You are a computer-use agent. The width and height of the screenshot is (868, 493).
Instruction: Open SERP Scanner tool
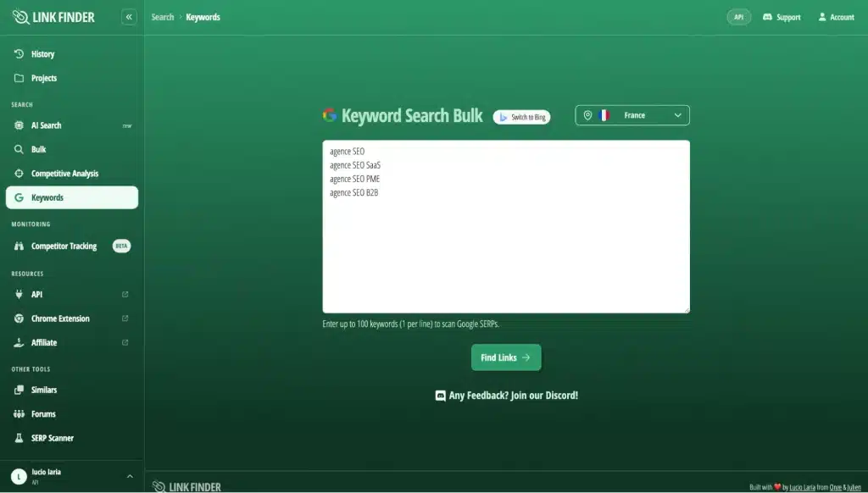[72, 438]
